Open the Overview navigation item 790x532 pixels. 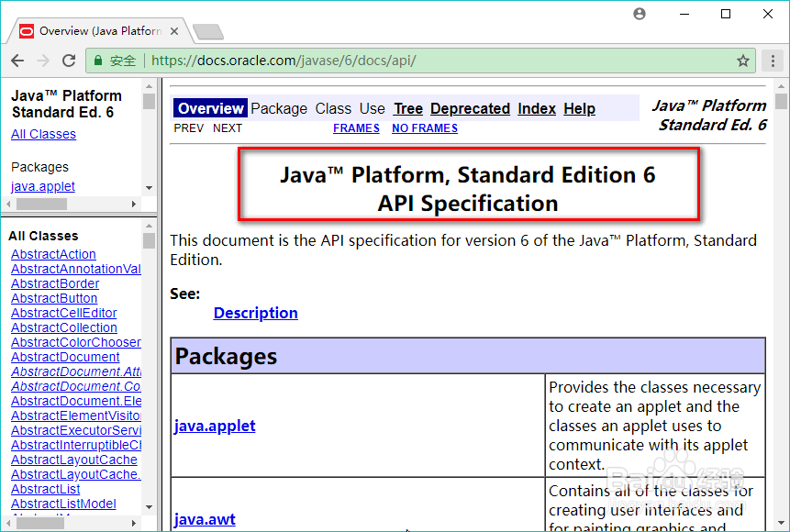[x=211, y=108]
